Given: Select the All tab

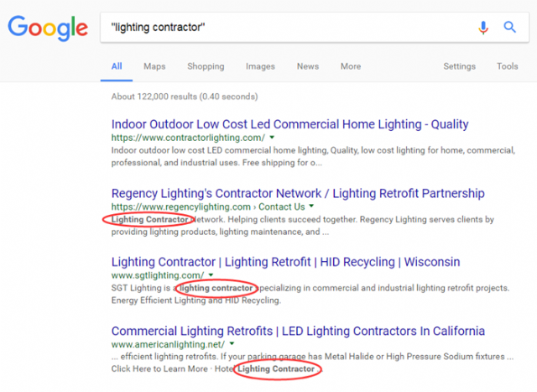Looking at the screenshot, I should coord(117,66).
